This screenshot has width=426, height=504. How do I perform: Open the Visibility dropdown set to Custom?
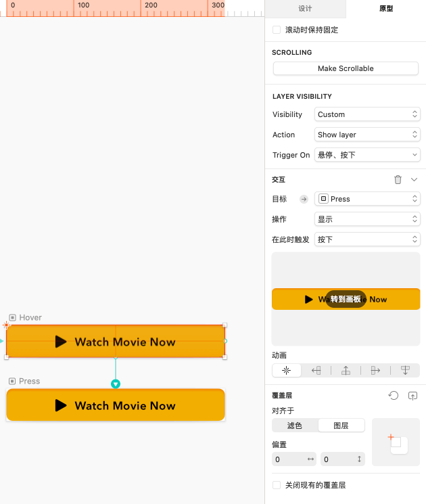pyautogui.click(x=367, y=114)
